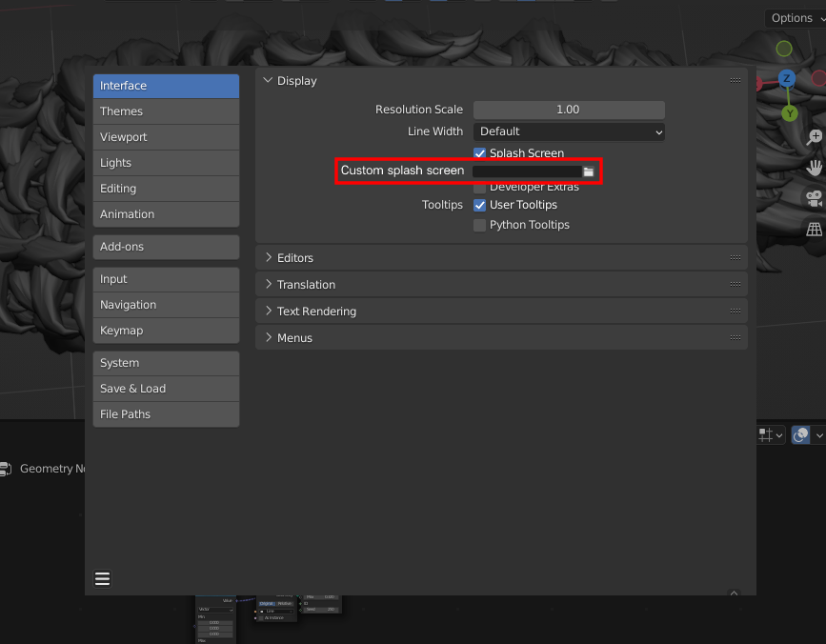Viewport: 826px width, 644px height.
Task: Open the Lights preferences section
Action: [x=166, y=163]
